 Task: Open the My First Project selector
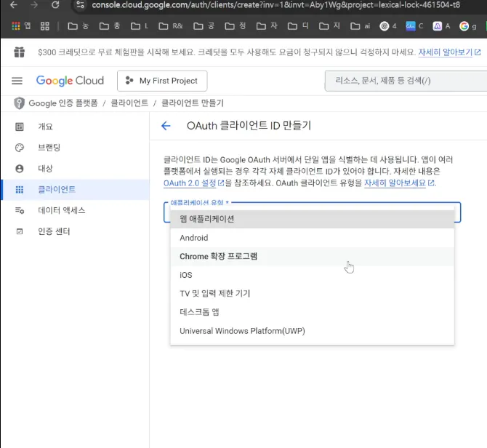tap(162, 81)
